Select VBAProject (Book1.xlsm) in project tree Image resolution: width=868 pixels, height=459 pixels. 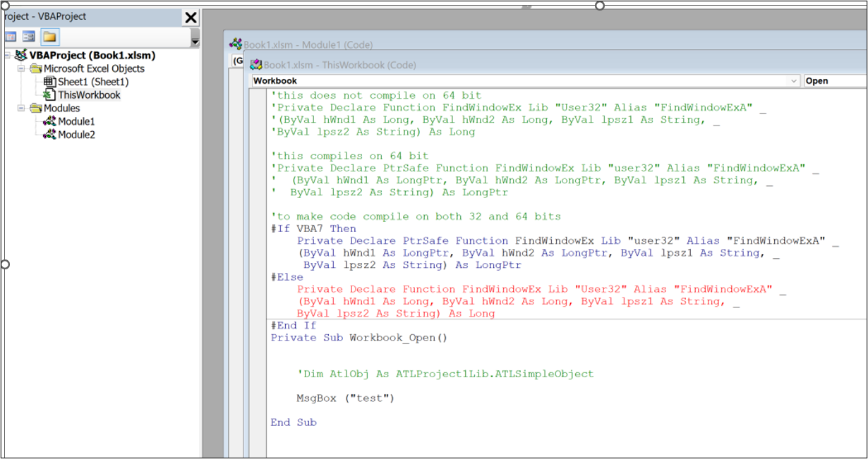(x=92, y=55)
